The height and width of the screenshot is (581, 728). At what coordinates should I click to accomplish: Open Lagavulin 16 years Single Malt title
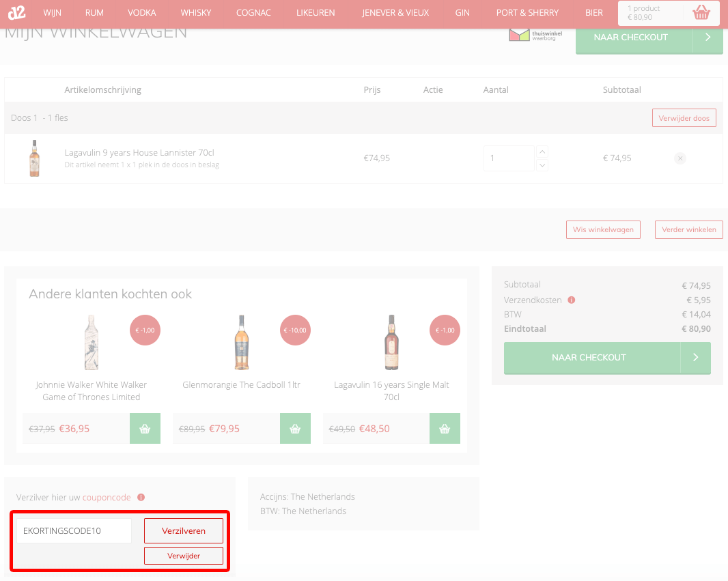click(391, 391)
